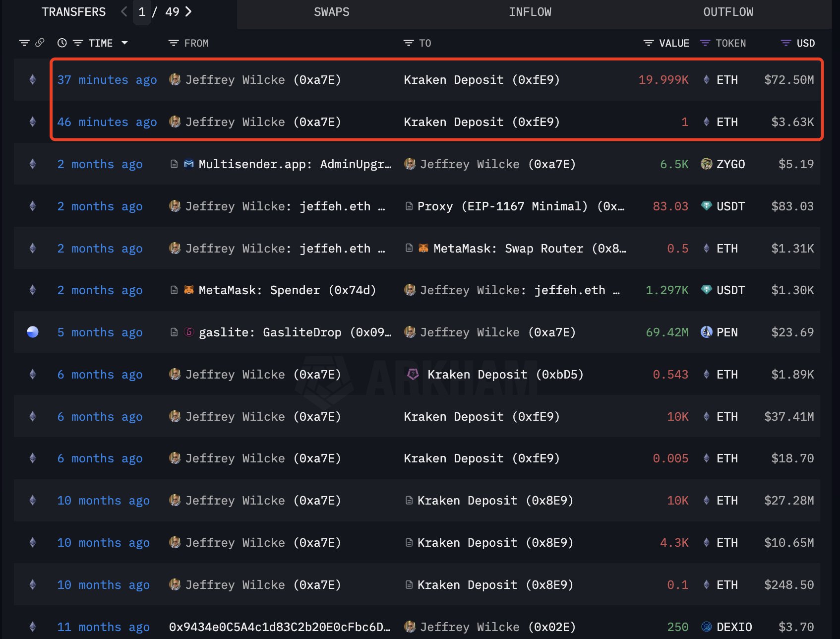The image size is (840, 639).
Task: Toggle the USD column filter
Action: (785, 43)
